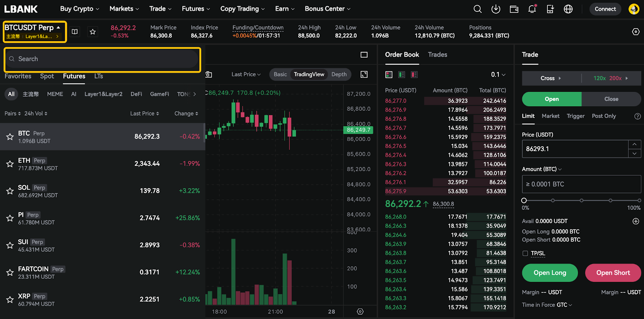The image size is (644, 319).
Task: Increase price with stepper up arrow
Action: [635, 145]
